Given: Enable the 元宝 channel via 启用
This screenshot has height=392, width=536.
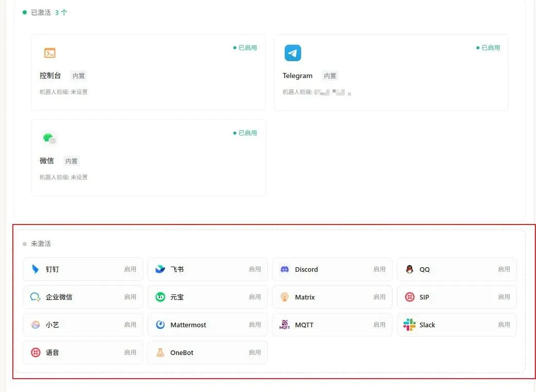Looking at the screenshot, I should [255, 297].
